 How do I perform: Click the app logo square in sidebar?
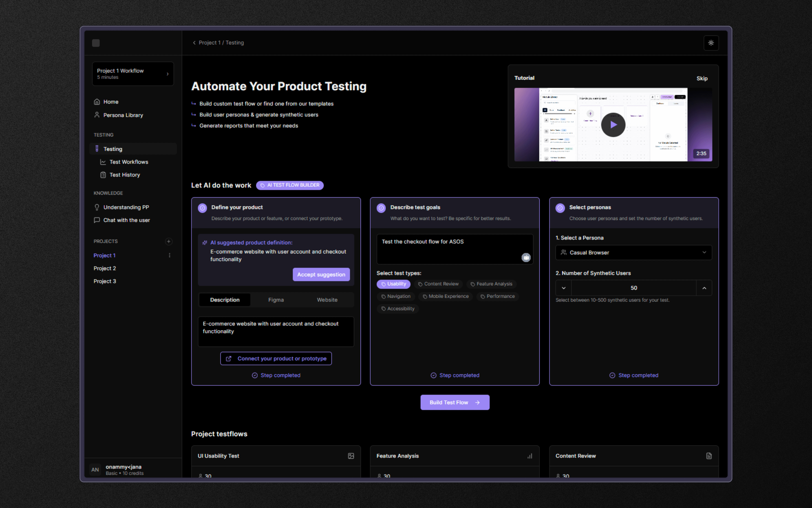[96, 43]
